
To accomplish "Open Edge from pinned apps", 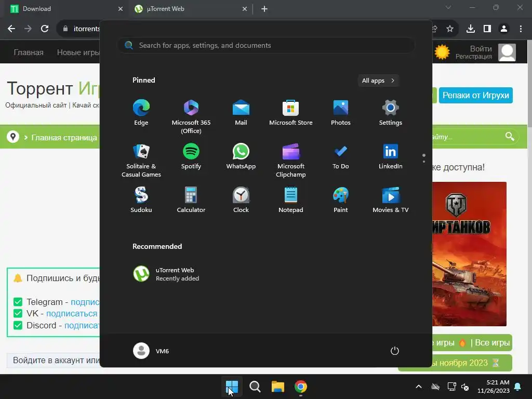I will [141, 113].
